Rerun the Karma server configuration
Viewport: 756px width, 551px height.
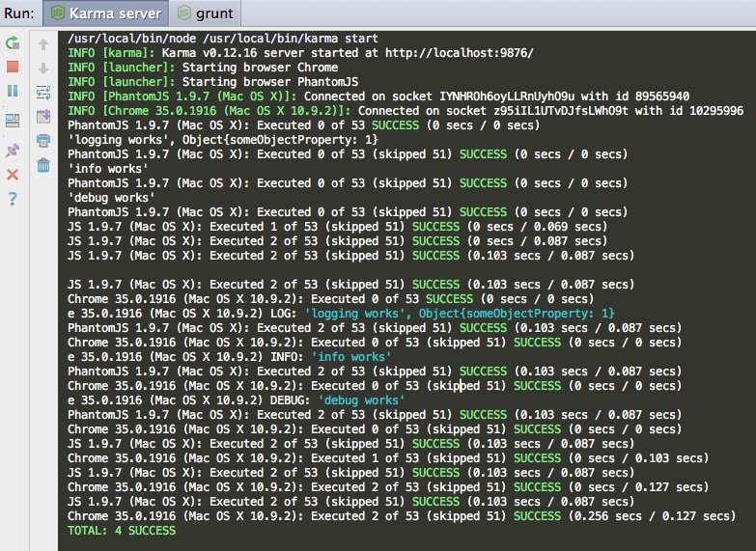13,43
